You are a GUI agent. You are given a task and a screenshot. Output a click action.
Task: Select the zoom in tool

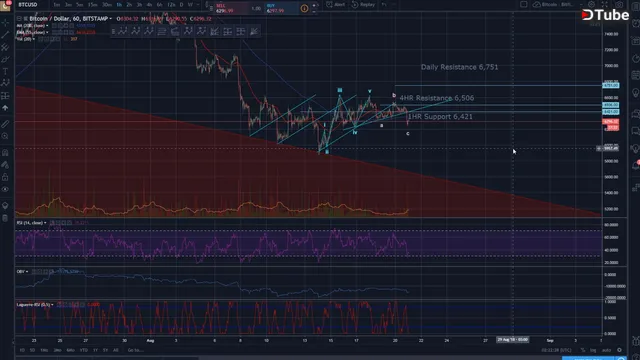coord(5,136)
